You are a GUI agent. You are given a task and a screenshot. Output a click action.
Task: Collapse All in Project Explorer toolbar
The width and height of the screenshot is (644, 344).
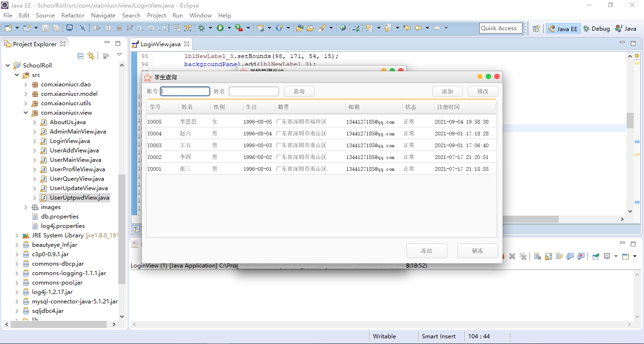coord(81,56)
